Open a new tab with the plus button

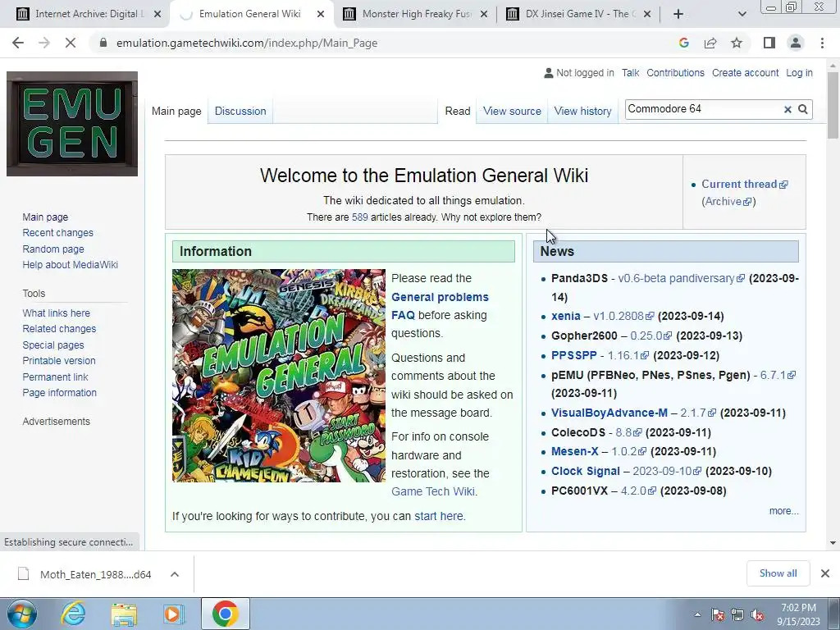[x=678, y=14]
